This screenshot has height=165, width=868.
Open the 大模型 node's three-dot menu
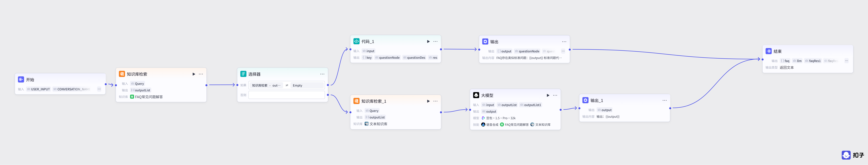click(555, 95)
